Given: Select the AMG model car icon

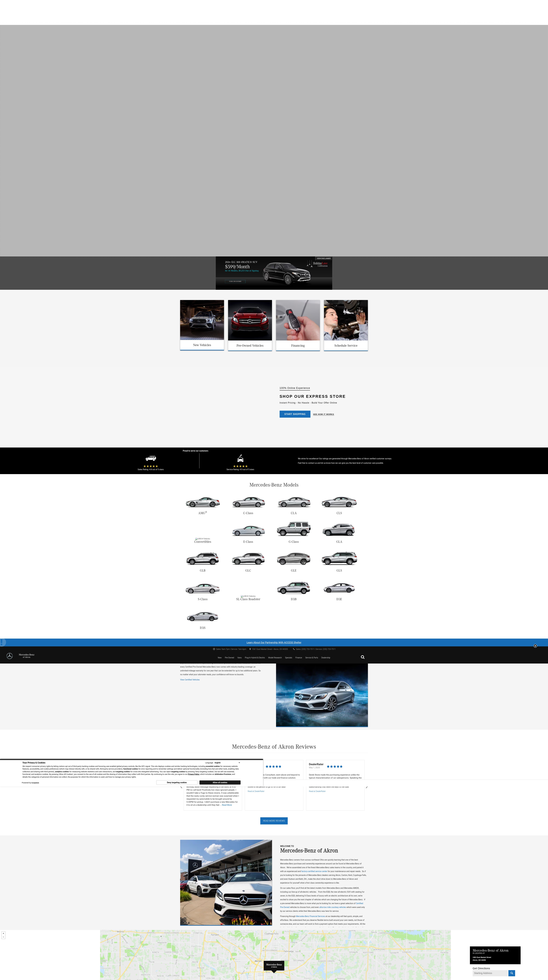Looking at the screenshot, I should [203, 502].
